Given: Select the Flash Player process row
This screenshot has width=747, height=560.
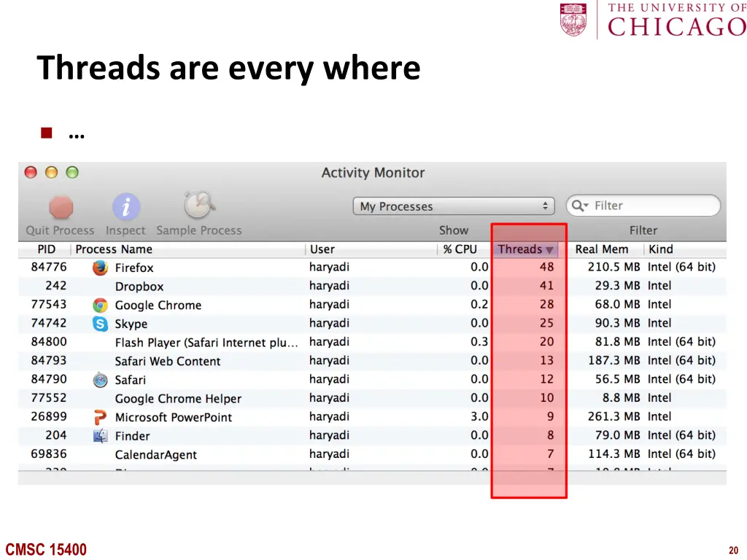Looking at the screenshot, I should [372, 343].
